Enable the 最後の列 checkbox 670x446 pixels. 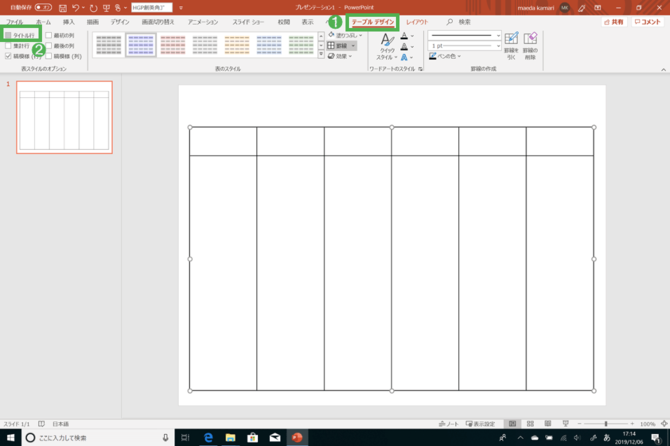pos(49,46)
